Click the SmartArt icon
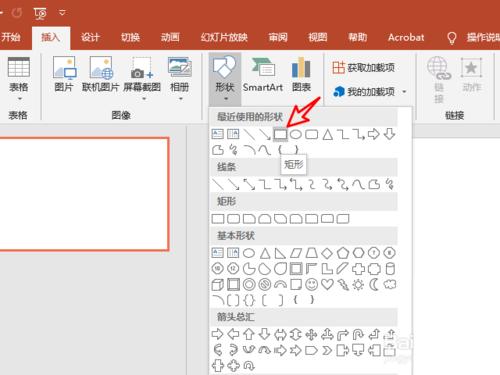This screenshot has height=375, width=500. tap(263, 68)
